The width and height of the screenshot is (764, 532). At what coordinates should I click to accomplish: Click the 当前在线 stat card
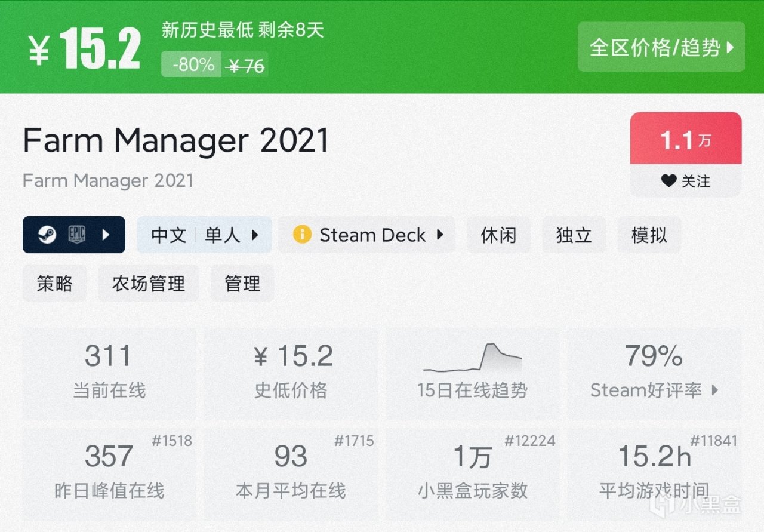[x=109, y=373]
